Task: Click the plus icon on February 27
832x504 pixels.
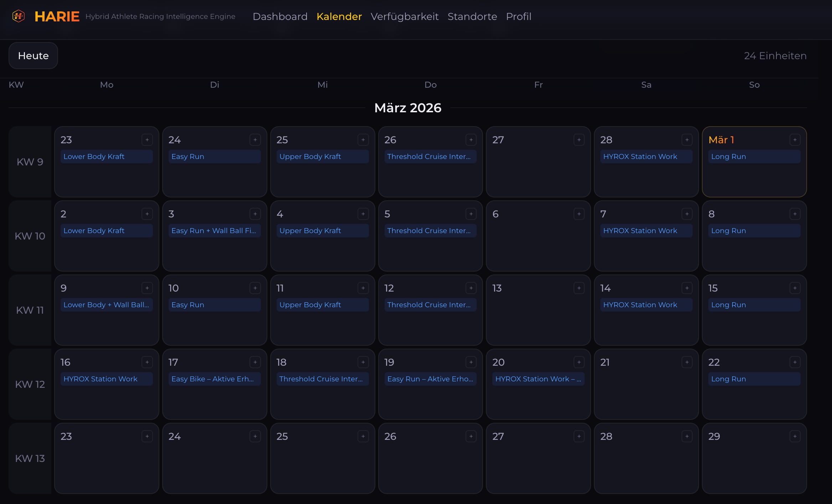Action: [x=579, y=140]
